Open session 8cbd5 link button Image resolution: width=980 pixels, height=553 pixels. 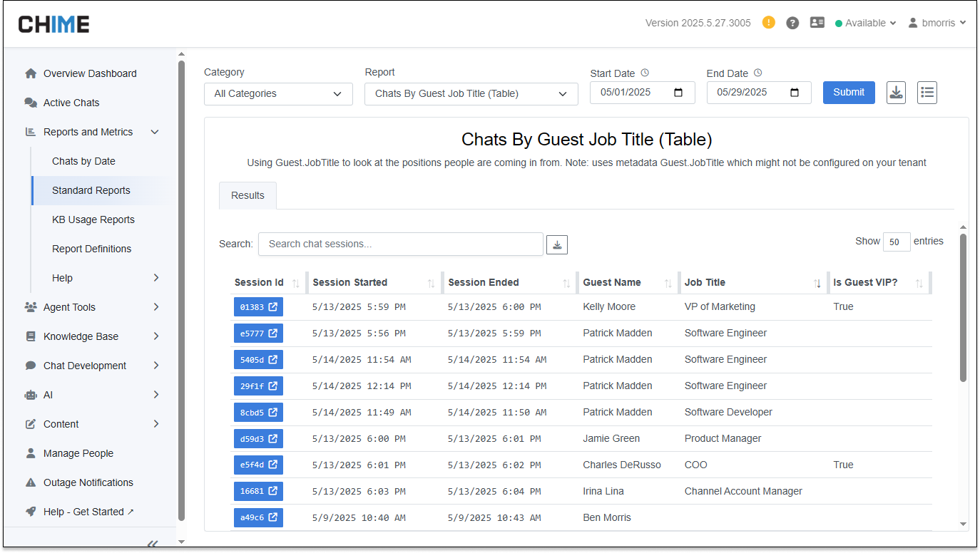click(258, 413)
